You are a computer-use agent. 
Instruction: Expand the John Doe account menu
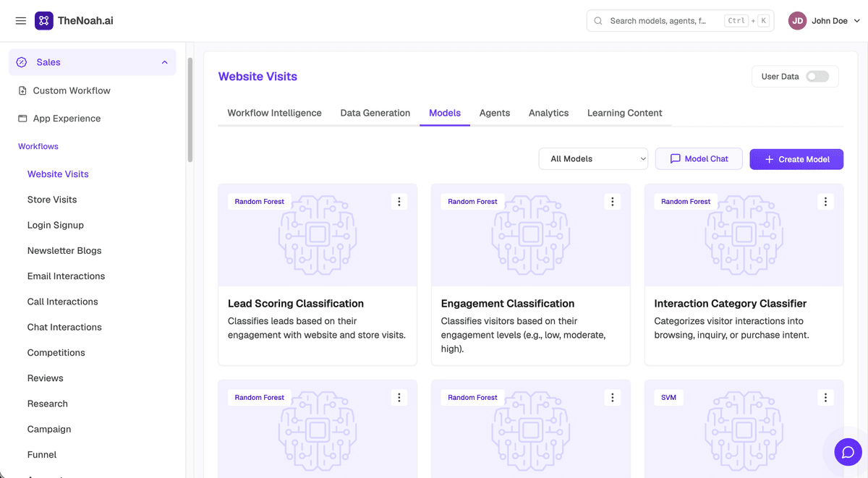point(857,21)
